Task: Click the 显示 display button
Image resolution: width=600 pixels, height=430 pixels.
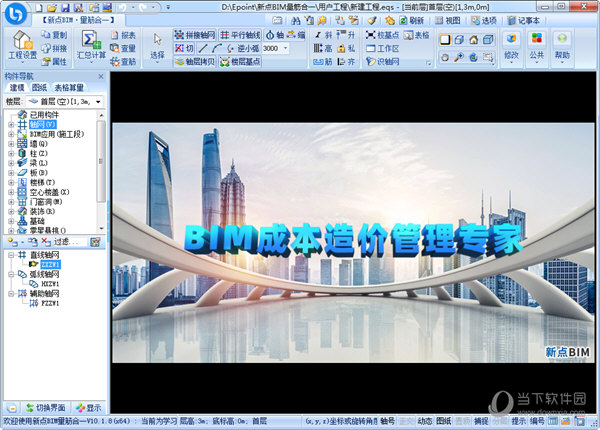Action: [89, 408]
